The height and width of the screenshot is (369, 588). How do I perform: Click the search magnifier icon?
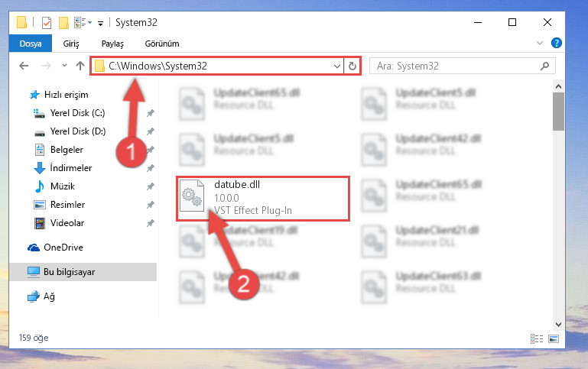pyautogui.click(x=544, y=66)
